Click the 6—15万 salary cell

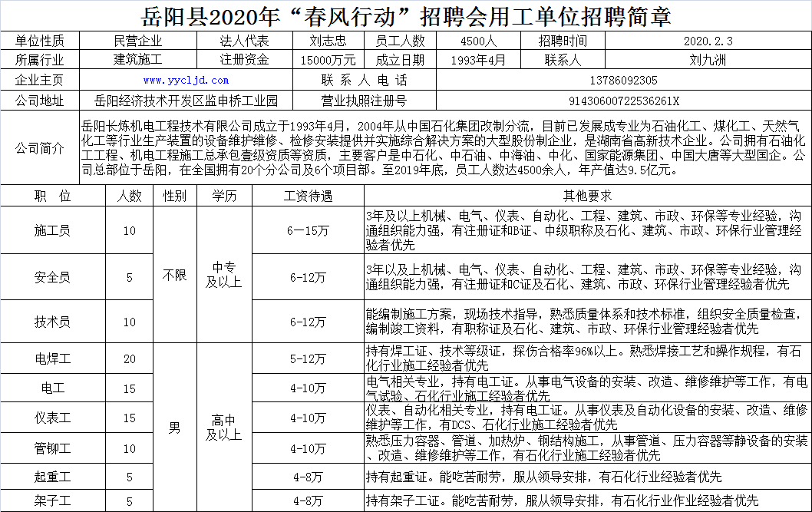pyautogui.click(x=308, y=230)
